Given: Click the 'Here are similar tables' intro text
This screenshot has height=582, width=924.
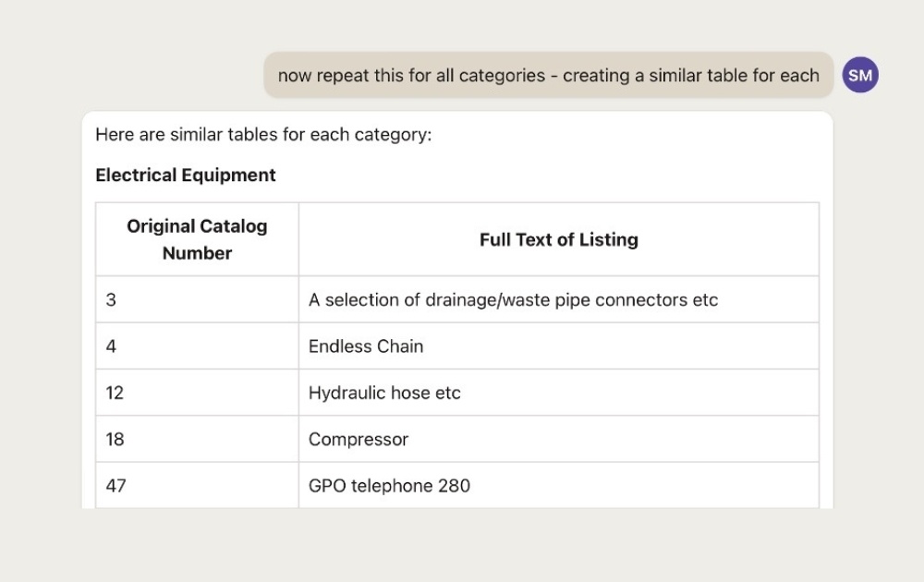Looking at the screenshot, I should (263, 134).
